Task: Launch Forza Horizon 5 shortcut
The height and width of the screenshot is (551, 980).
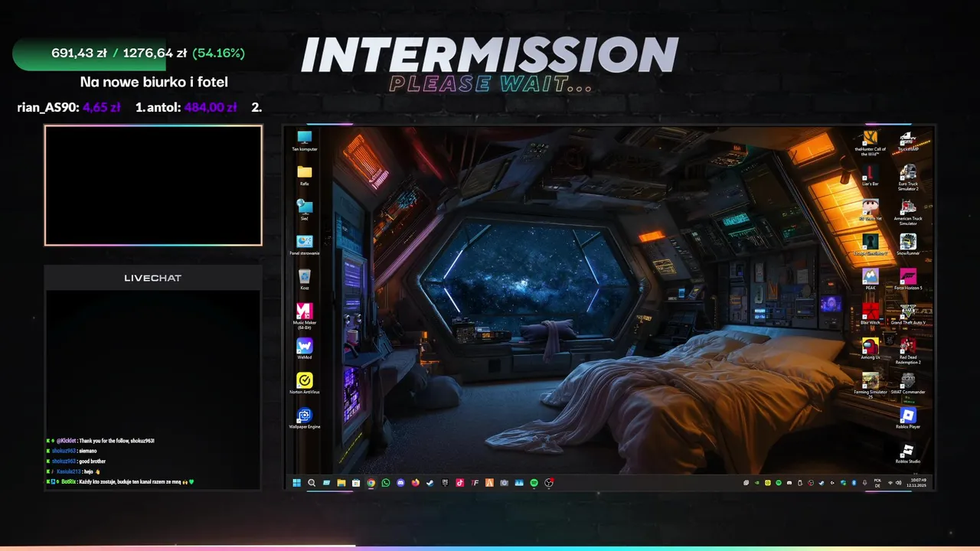Action: (907, 279)
